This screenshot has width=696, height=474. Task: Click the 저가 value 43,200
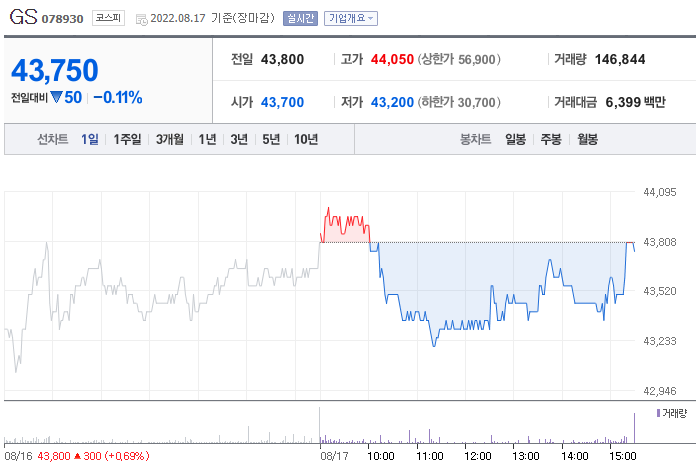click(x=392, y=103)
